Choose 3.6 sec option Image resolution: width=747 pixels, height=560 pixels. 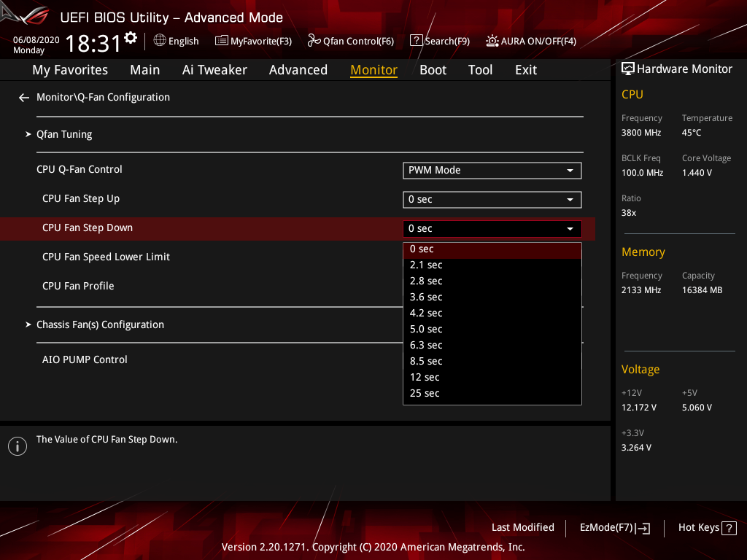pyautogui.click(x=492, y=297)
